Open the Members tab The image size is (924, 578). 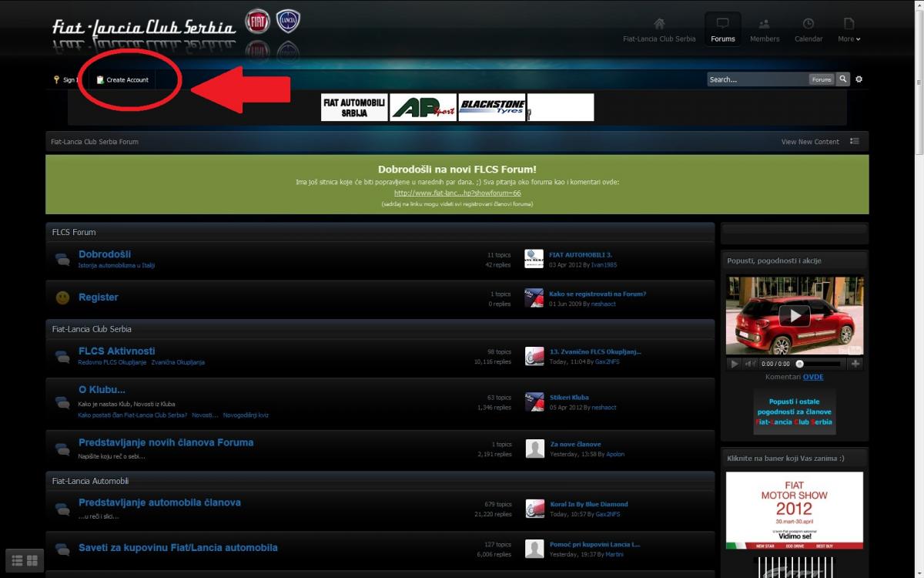point(765,31)
